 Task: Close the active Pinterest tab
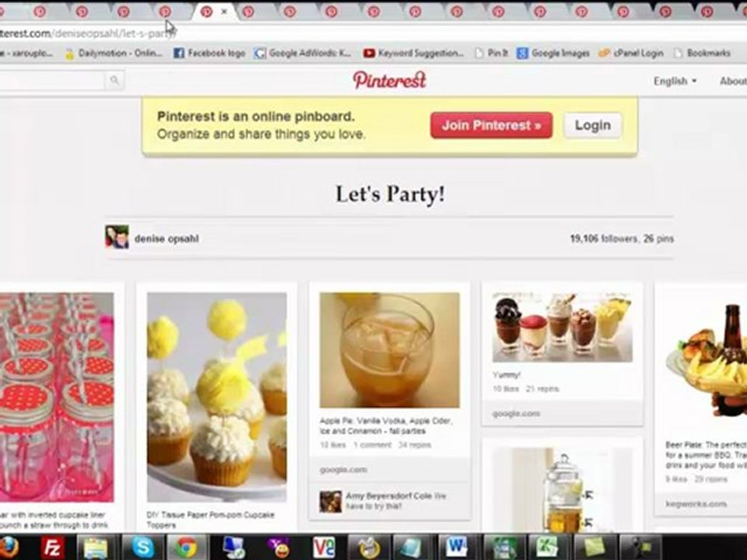[x=224, y=12]
